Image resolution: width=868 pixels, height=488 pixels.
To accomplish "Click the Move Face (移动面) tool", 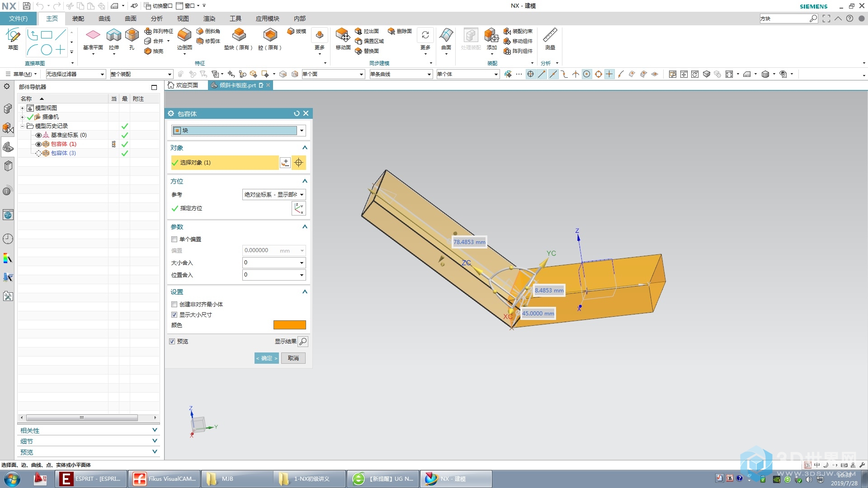I will pos(343,39).
